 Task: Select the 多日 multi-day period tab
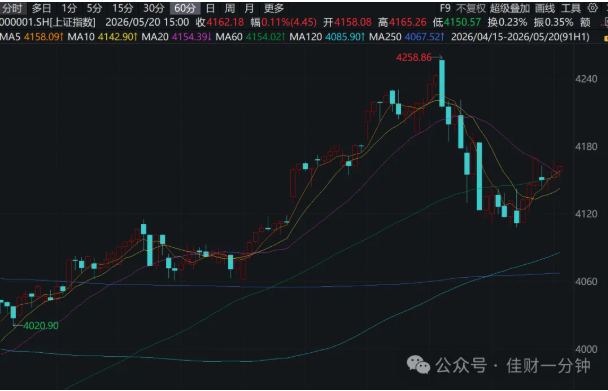tap(41, 8)
